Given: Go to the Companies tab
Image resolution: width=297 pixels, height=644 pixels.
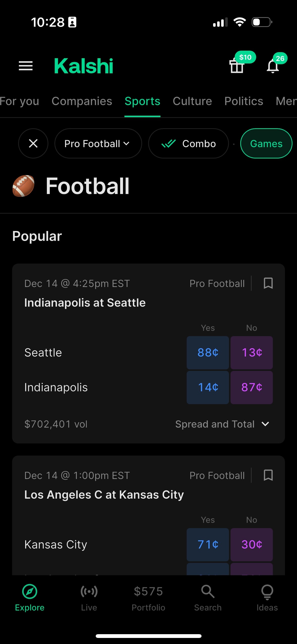Looking at the screenshot, I should pyautogui.click(x=82, y=101).
